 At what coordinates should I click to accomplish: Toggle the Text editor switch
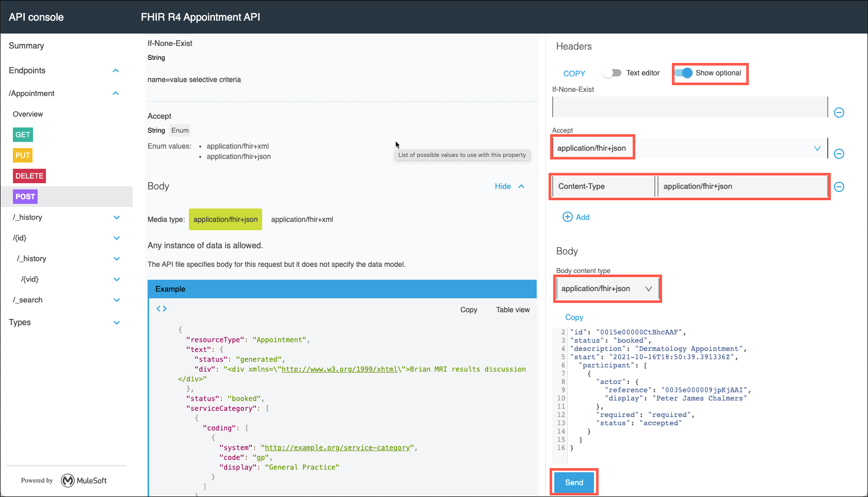click(612, 73)
